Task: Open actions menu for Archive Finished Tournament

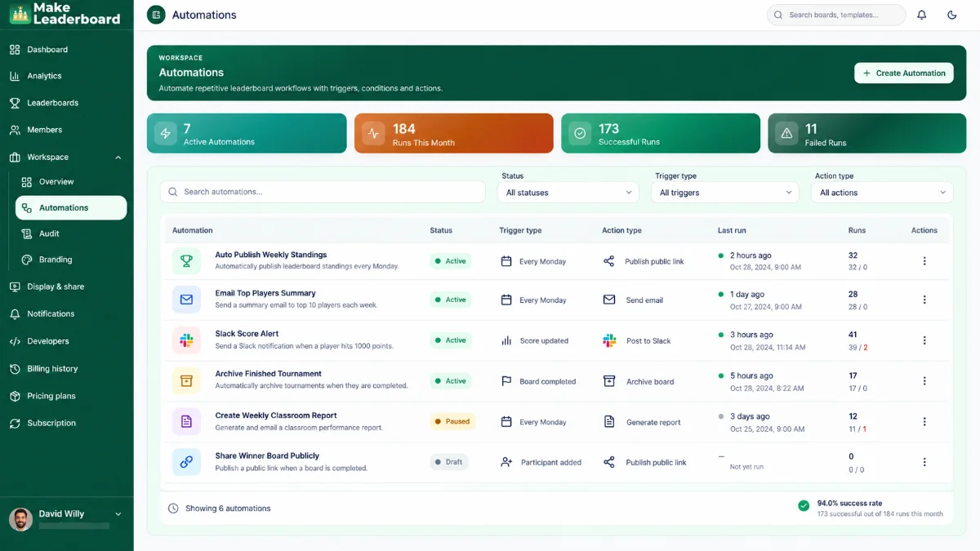Action: (924, 381)
